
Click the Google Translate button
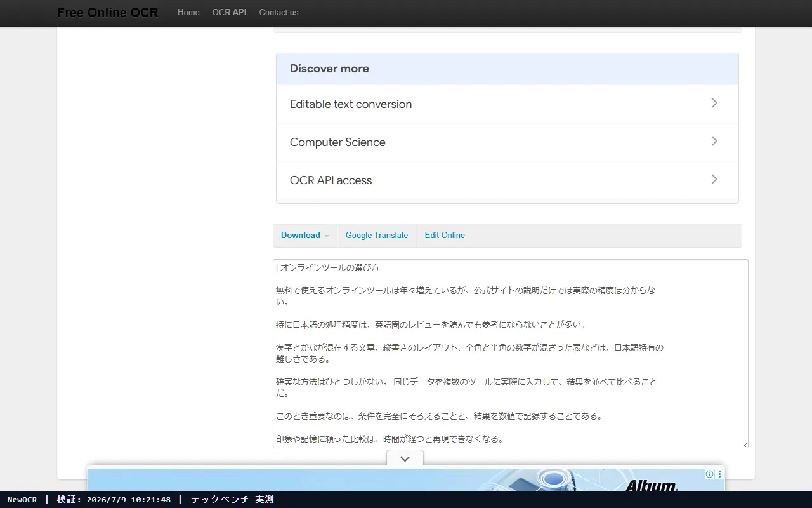click(x=377, y=235)
